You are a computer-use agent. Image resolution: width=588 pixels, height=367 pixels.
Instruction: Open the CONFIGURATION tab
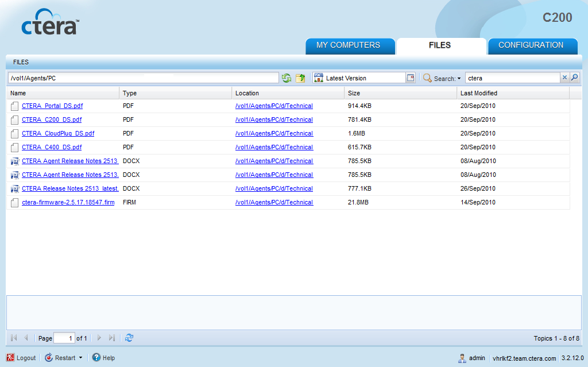pyautogui.click(x=532, y=46)
